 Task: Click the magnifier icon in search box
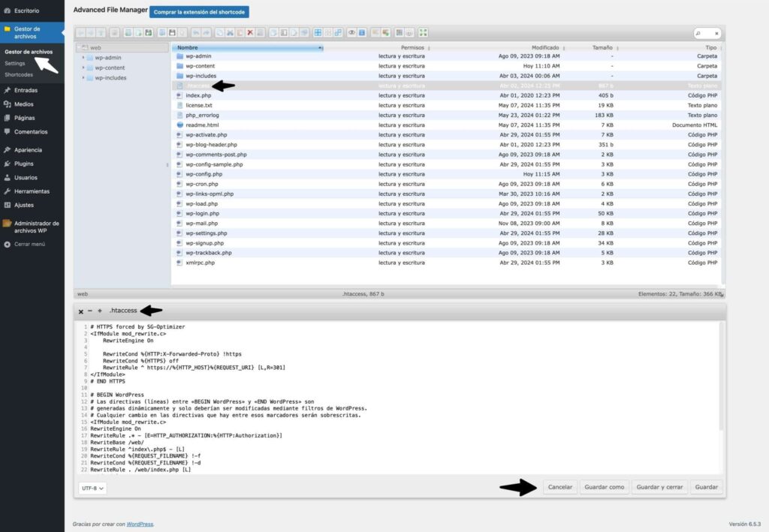tap(698, 33)
